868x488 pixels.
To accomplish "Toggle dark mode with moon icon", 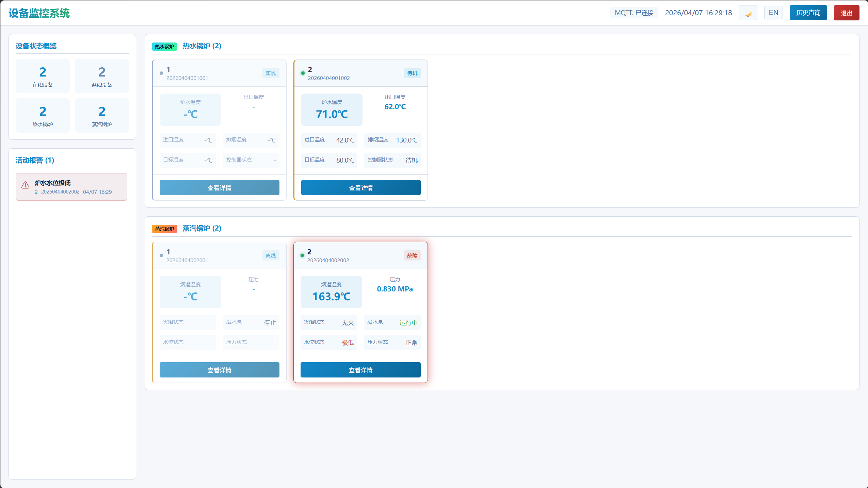I will click(x=748, y=13).
